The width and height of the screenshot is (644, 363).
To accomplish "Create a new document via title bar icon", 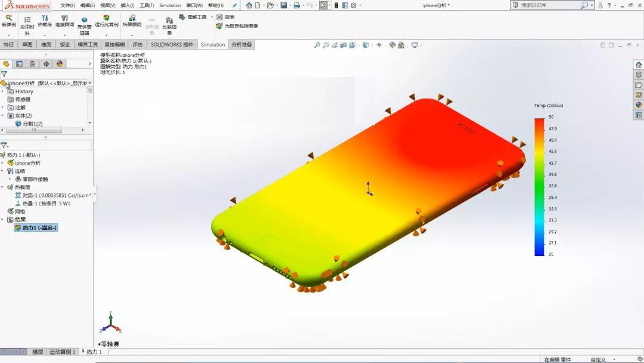I will pos(258,5).
